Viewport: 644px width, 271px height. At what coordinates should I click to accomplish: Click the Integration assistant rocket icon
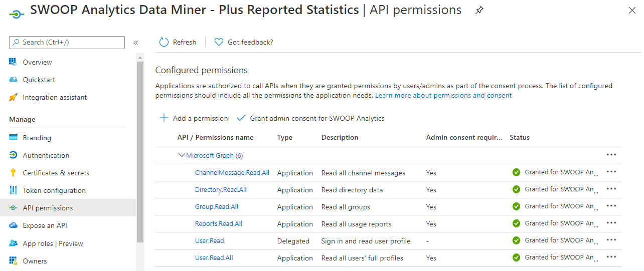(14, 97)
